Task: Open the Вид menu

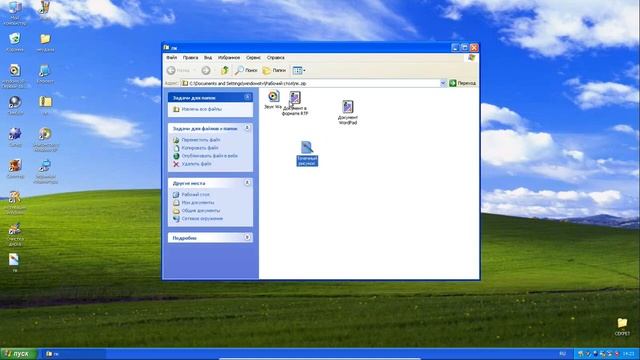Action: [x=208, y=58]
